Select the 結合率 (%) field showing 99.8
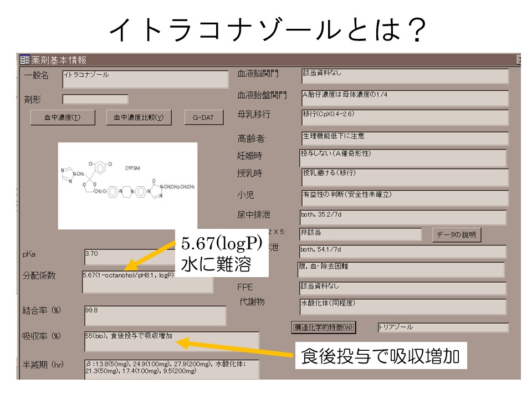This screenshot has width=532, height=399. (x=155, y=315)
